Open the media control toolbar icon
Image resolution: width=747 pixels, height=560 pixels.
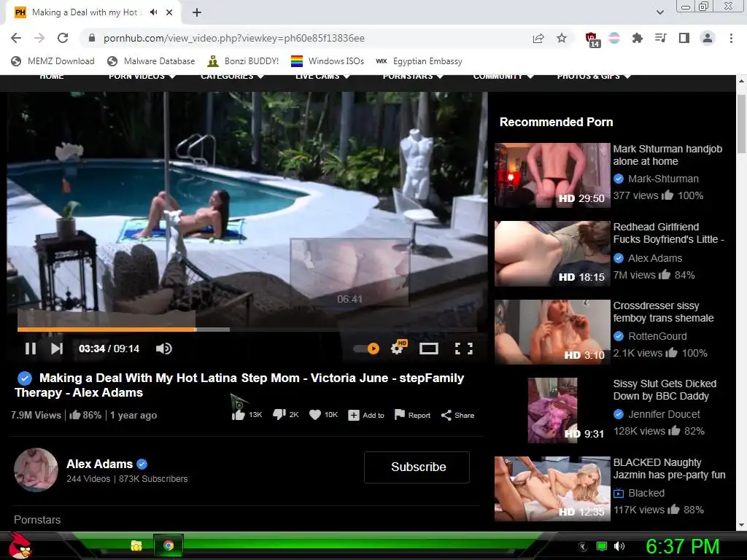click(x=660, y=38)
